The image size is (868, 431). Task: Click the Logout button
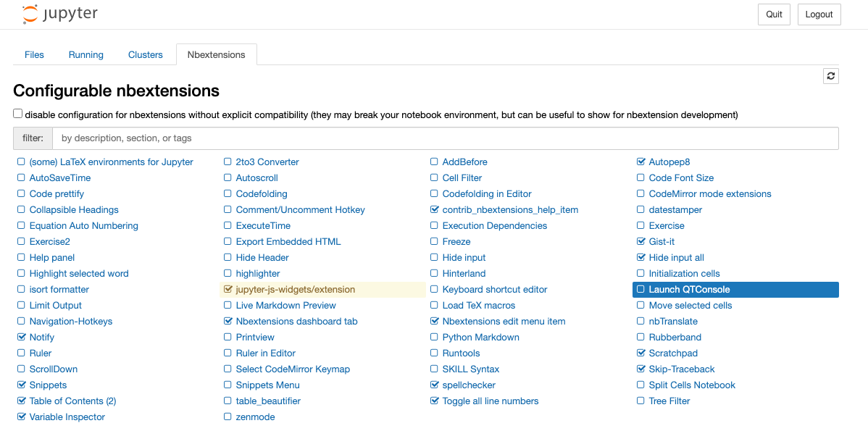coord(819,14)
